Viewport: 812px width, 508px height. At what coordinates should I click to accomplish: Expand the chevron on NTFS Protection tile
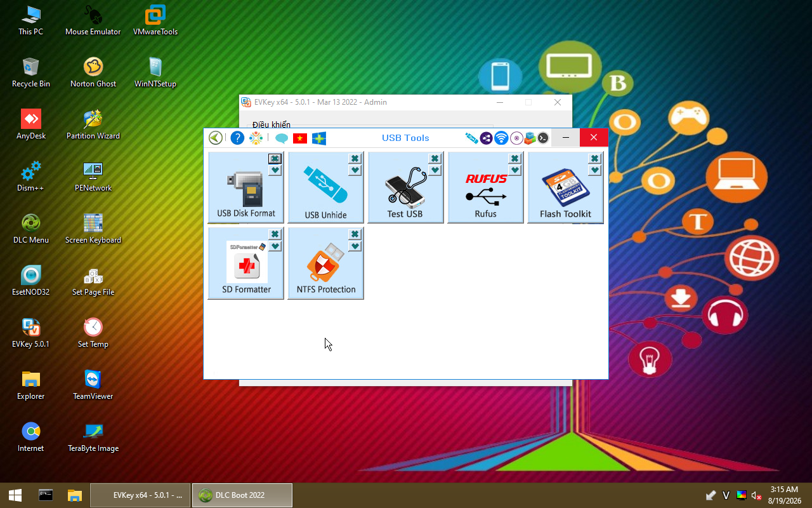[x=355, y=246]
